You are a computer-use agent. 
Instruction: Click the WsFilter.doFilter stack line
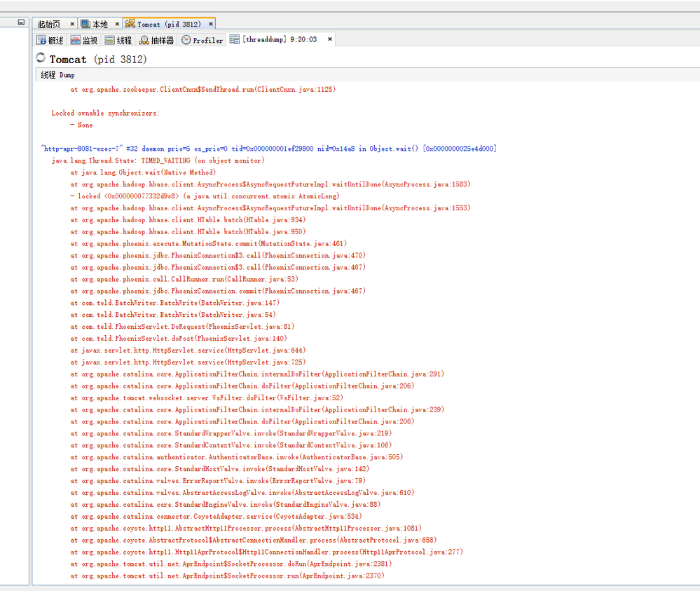click(x=207, y=398)
